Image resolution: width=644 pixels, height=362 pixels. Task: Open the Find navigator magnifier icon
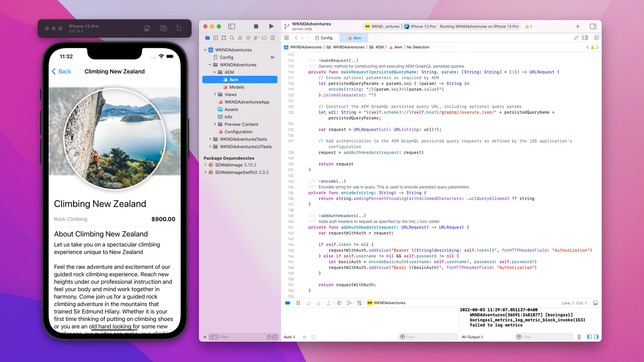[232, 38]
